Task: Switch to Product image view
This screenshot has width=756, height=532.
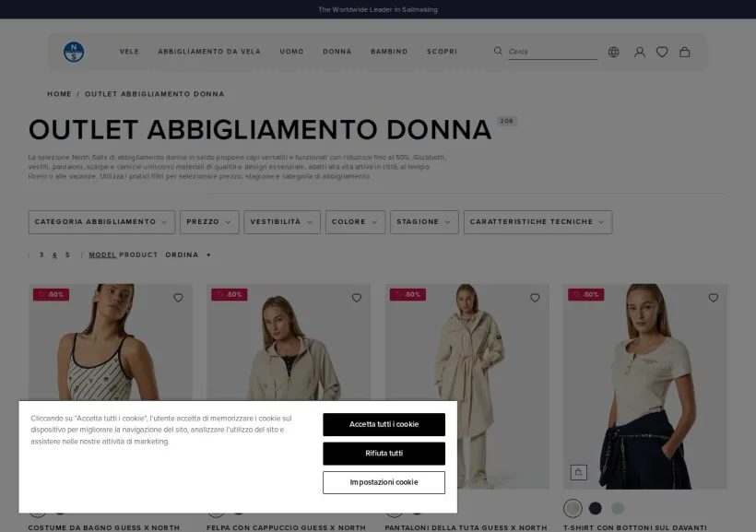Action: (138, 254)
